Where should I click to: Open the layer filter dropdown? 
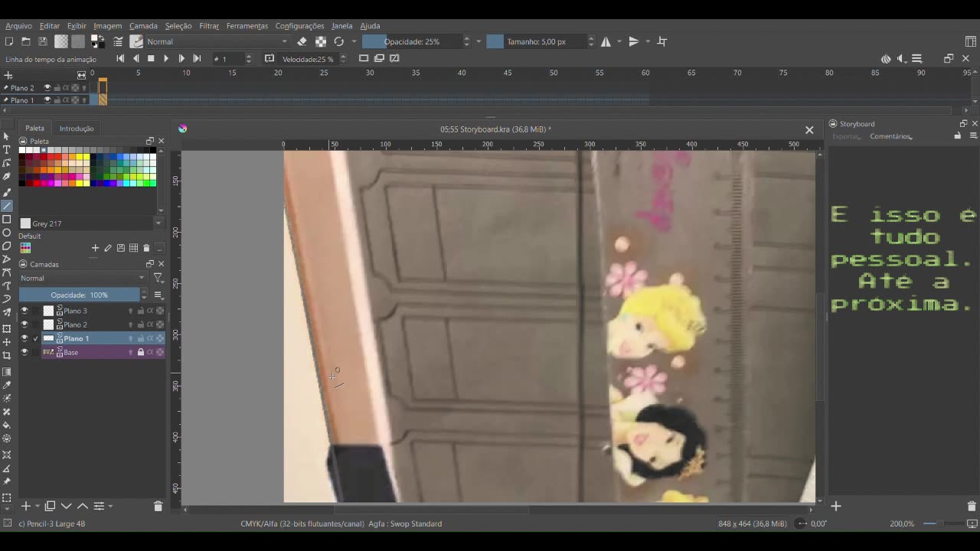[158, 278]
